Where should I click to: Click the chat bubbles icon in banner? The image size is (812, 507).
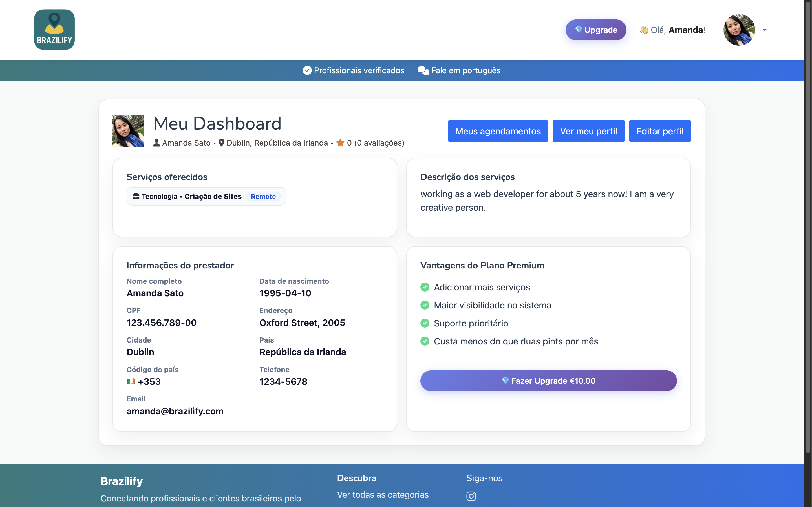coord(423,70)
